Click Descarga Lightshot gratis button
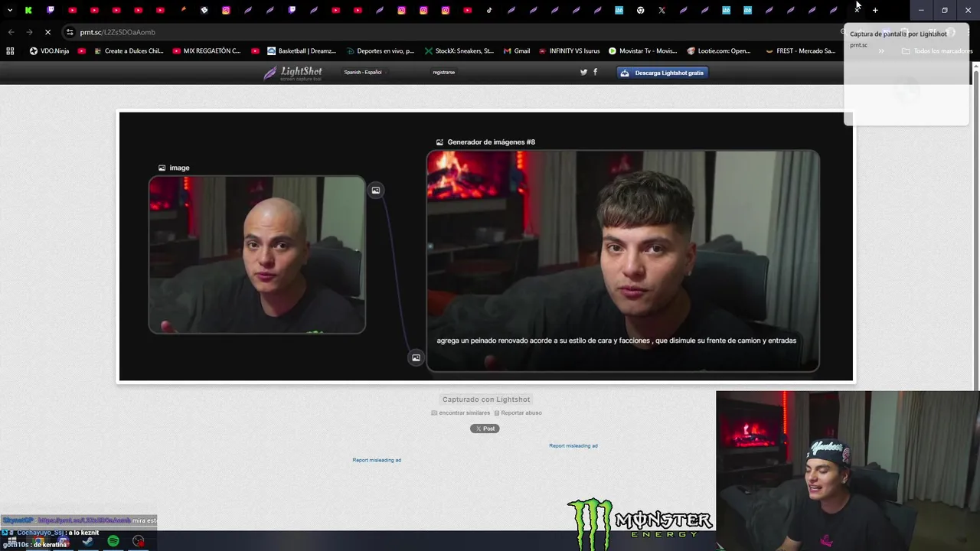This screenshot has height=551, width=980. pos(662,73)
